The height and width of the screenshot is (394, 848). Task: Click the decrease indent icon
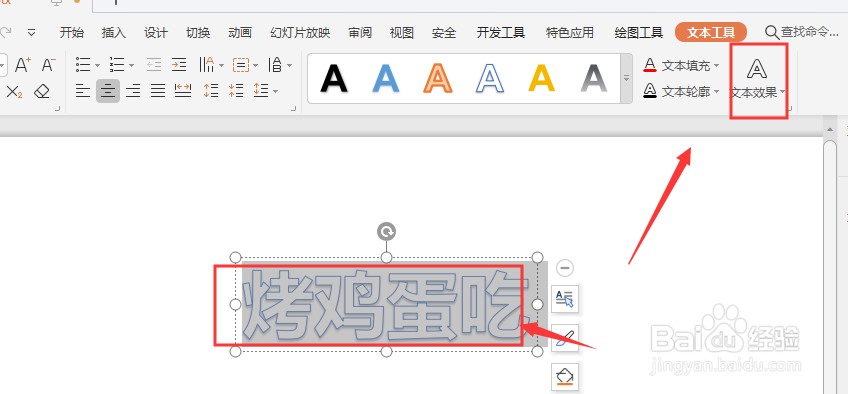154,65
